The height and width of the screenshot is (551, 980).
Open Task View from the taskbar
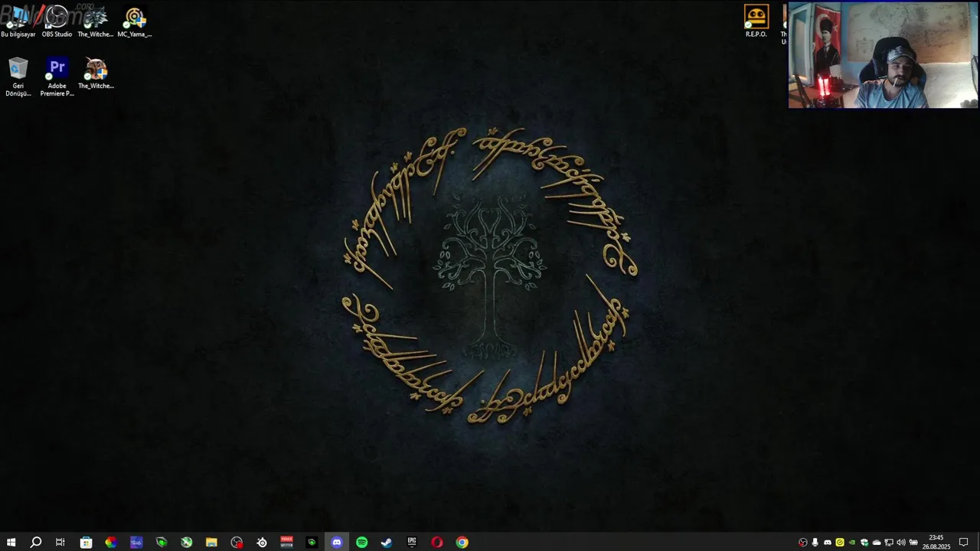[60, 542]
